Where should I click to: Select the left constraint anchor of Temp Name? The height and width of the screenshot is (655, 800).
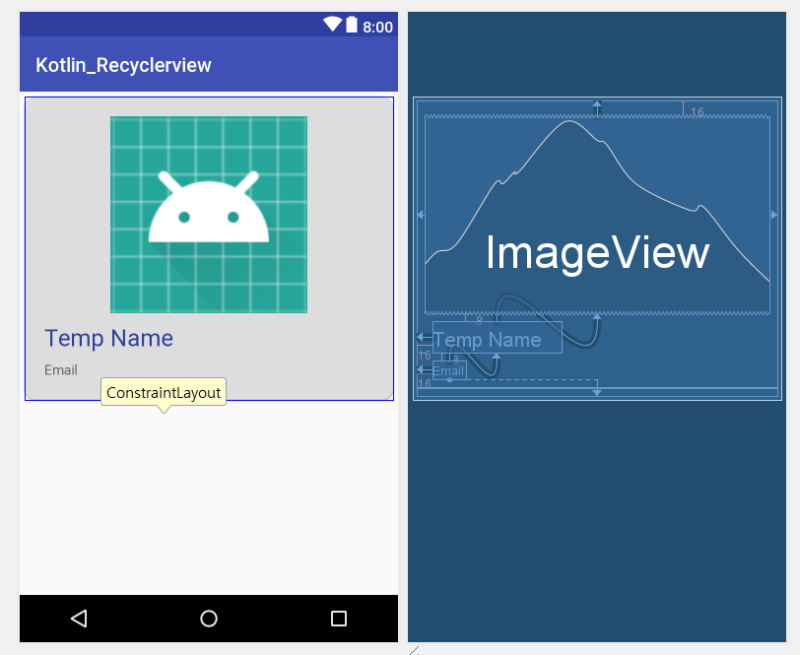click(x=420, y=337)
